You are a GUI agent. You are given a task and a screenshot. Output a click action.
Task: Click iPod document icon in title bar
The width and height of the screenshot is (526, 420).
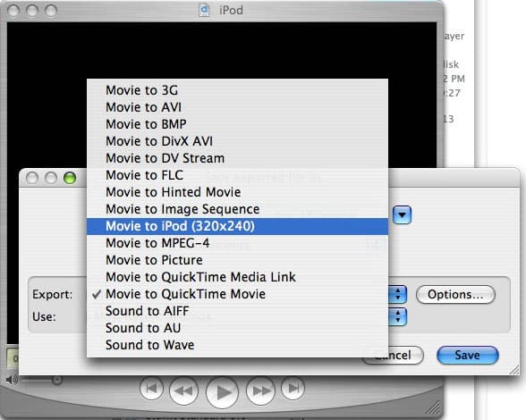(x=204, y=10)
